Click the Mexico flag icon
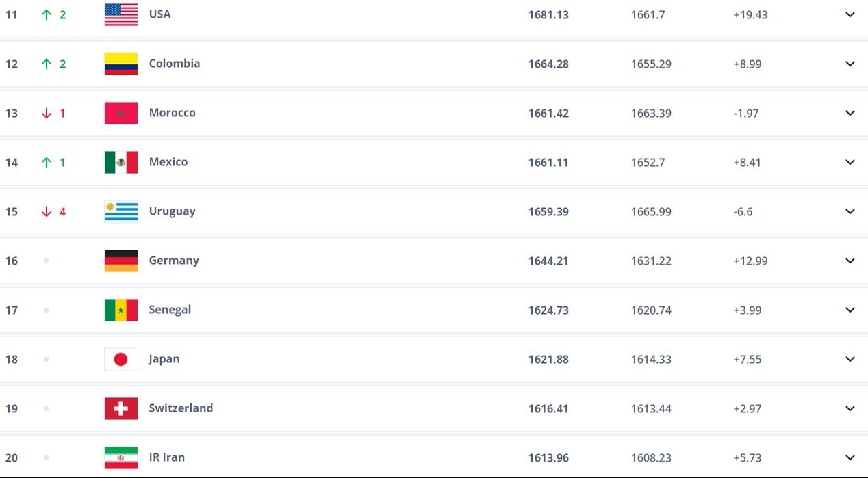Screen dimensions: 868x478 click(120, 162)
